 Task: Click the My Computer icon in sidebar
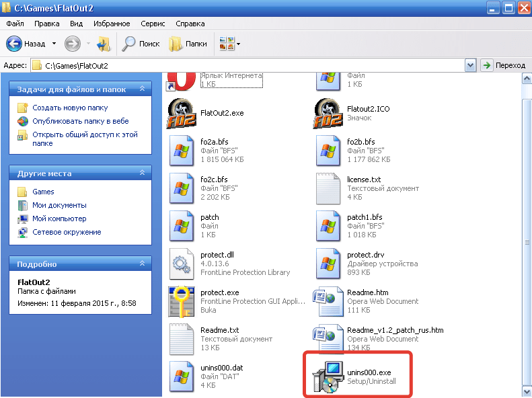pyautogui.click(x=23, y=219)
